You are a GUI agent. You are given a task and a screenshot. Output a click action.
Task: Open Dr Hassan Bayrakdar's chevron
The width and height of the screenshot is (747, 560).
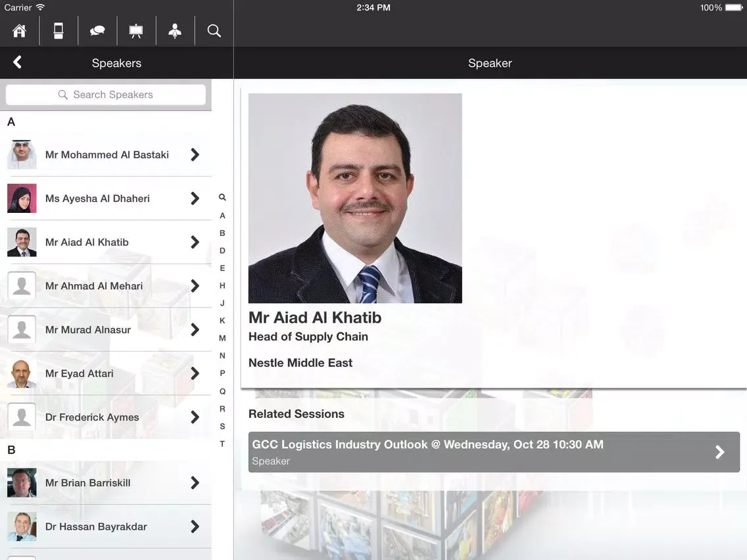(x=195, y=526)
